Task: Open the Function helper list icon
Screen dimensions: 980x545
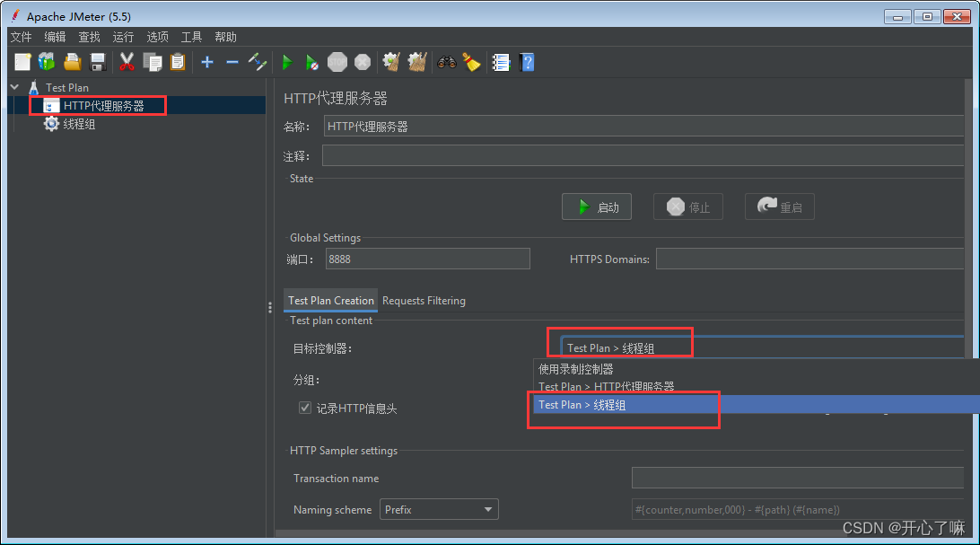Action: (502, 62)
